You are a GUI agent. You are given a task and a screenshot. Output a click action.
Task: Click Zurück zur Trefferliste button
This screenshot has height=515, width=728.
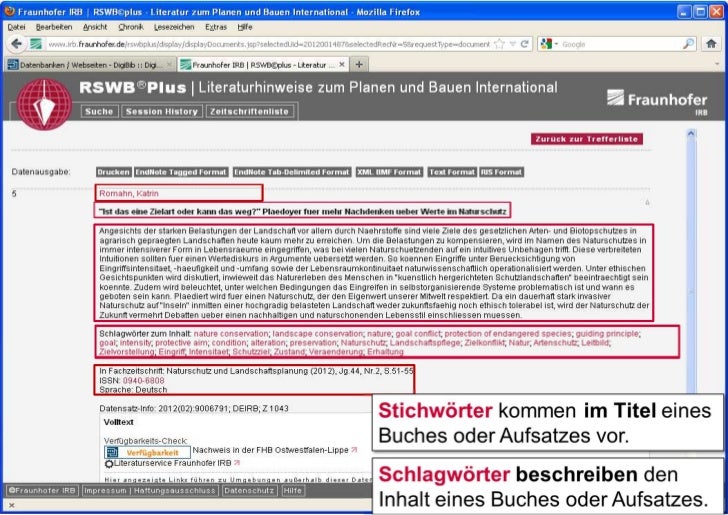pos(587,139)
